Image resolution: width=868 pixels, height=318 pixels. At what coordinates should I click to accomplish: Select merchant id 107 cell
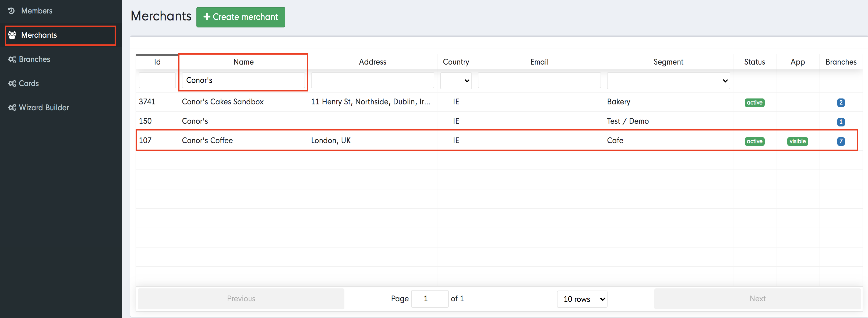pos(145,140)
